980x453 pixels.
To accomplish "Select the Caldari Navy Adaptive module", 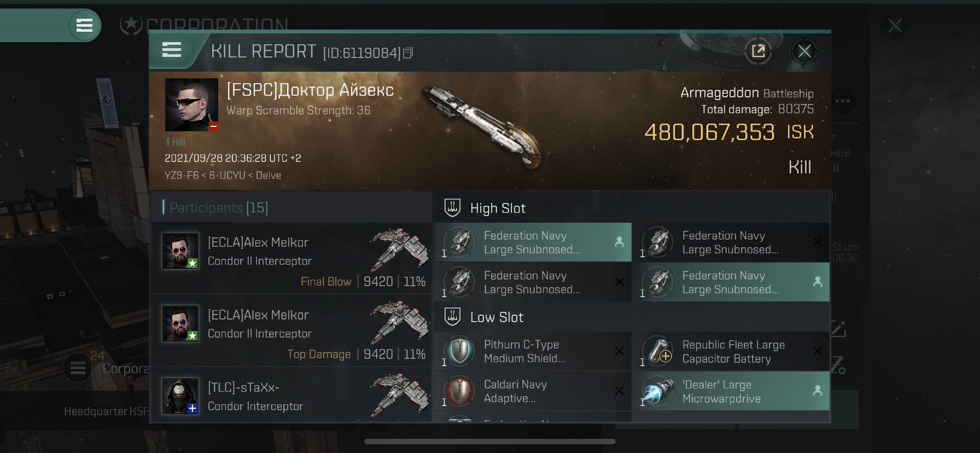I will 533,392.
